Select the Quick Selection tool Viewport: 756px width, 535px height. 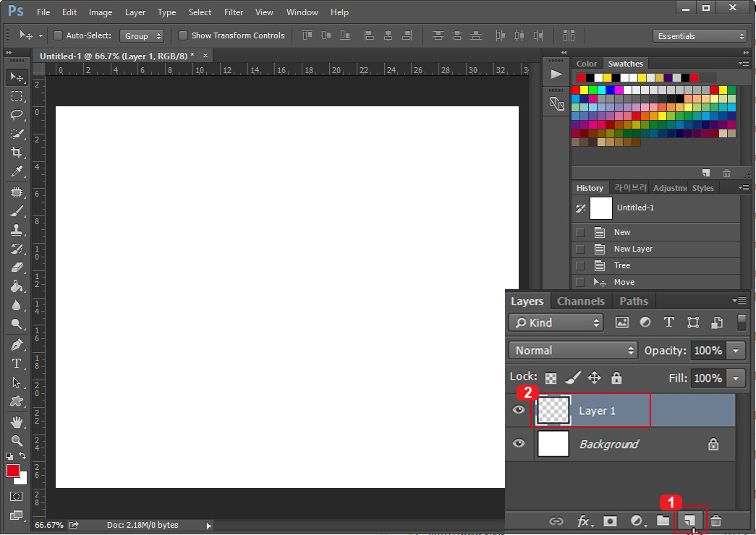click(17, 134)
